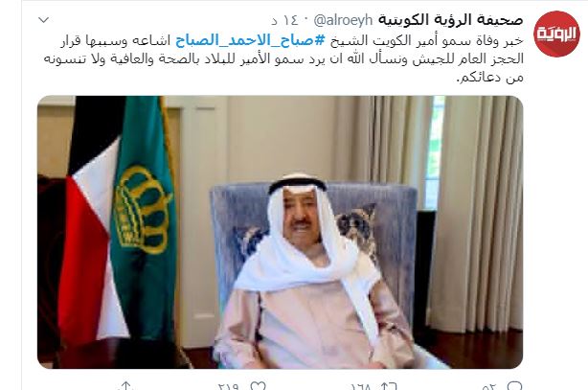Click the green crown flag in the photo

coord(144,218)
